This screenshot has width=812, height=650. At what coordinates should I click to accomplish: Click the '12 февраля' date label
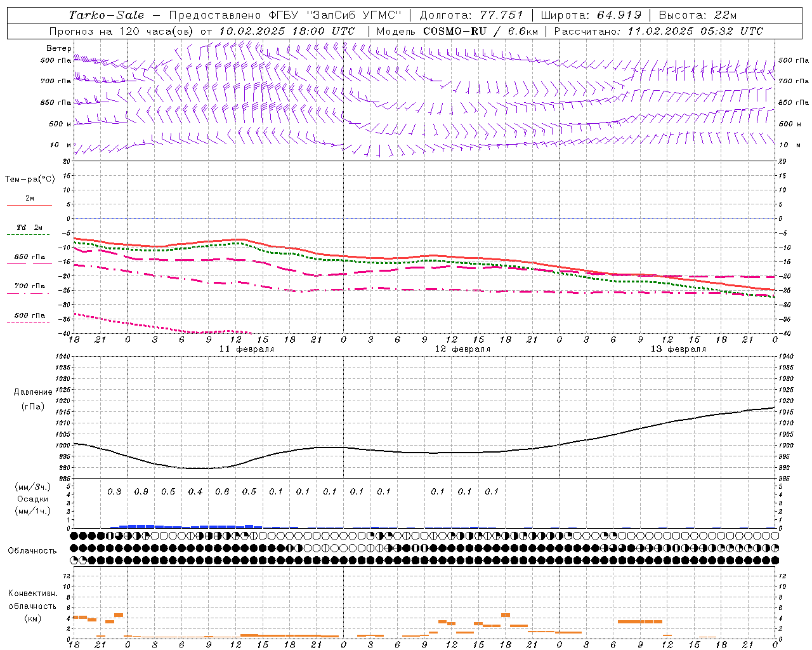pyautogui.click(x=462, y=349)
